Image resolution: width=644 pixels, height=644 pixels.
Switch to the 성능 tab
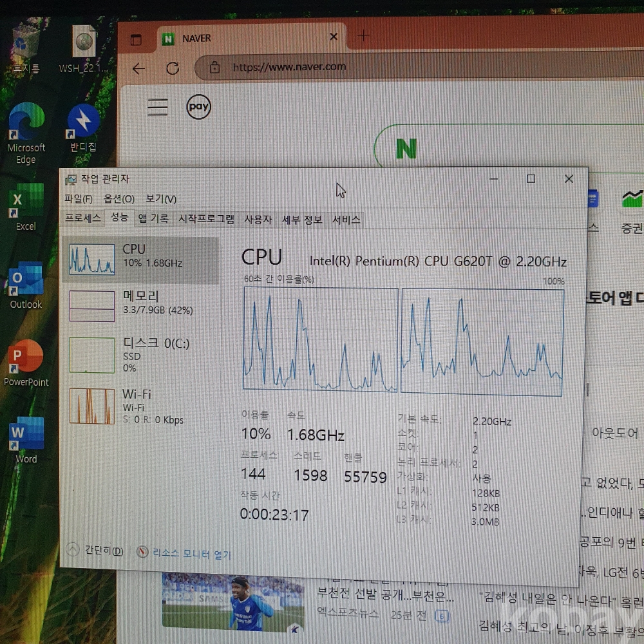119,217
